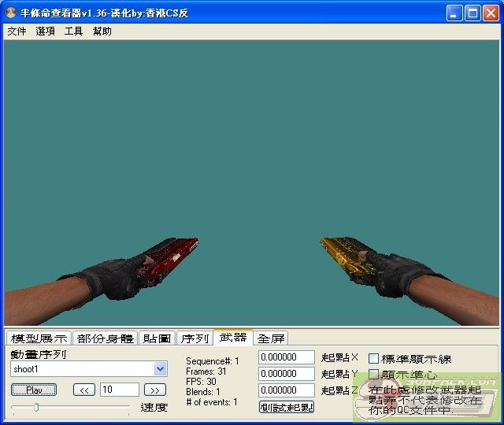Screen dimensions: 504x425
Task: Select the 武器 tab
Action: point(233,338)
